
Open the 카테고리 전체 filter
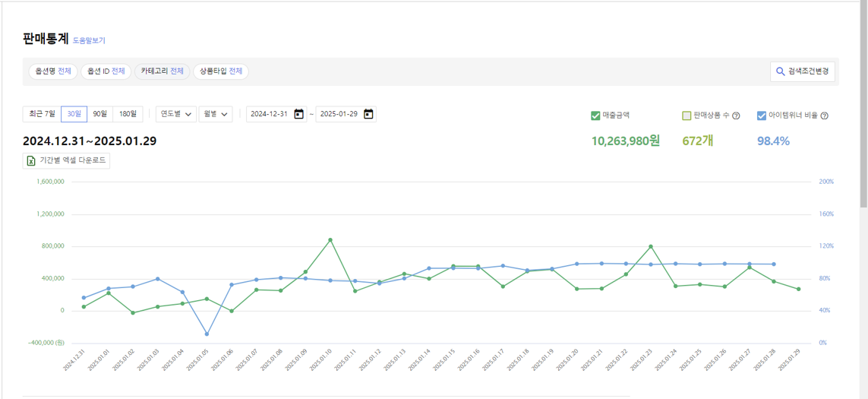162,71
